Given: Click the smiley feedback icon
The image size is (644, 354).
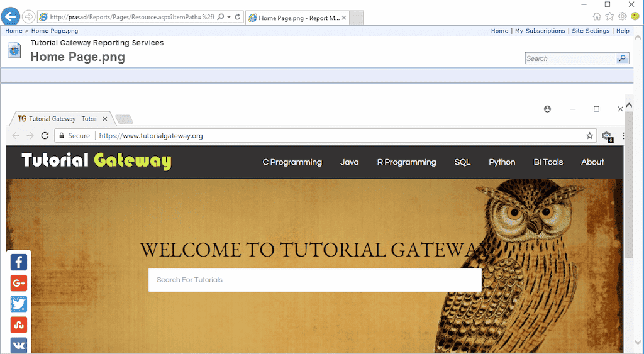Looking at the screenshot, I should tap(635, 16).
